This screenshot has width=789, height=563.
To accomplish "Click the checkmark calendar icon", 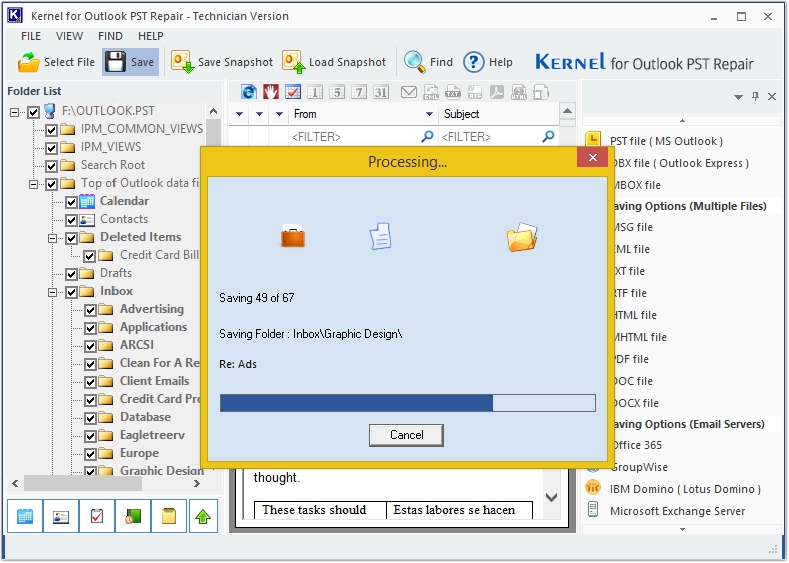I will pos(293,92).
